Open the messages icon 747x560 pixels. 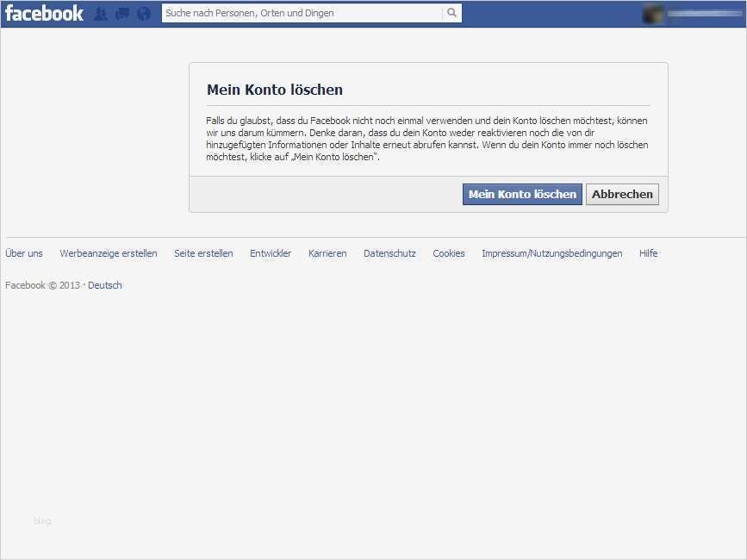tap(122, 14)
